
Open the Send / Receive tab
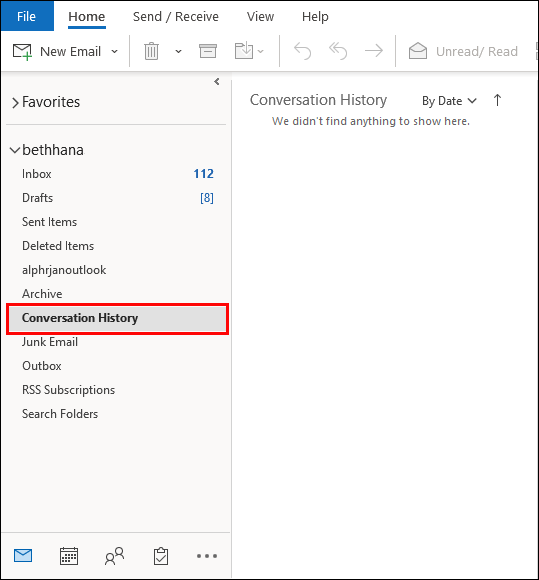176,17
